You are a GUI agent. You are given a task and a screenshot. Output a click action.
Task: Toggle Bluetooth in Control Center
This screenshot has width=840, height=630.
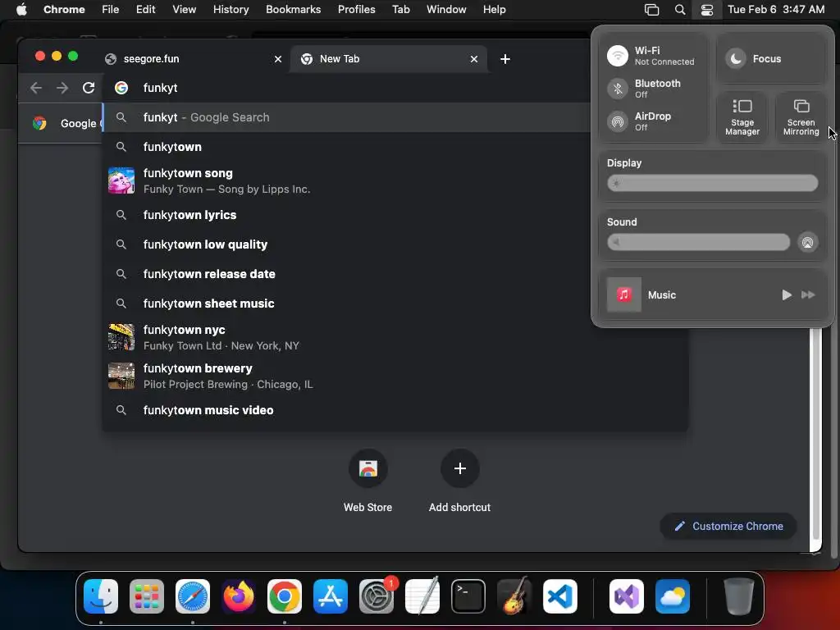[617, 89]
